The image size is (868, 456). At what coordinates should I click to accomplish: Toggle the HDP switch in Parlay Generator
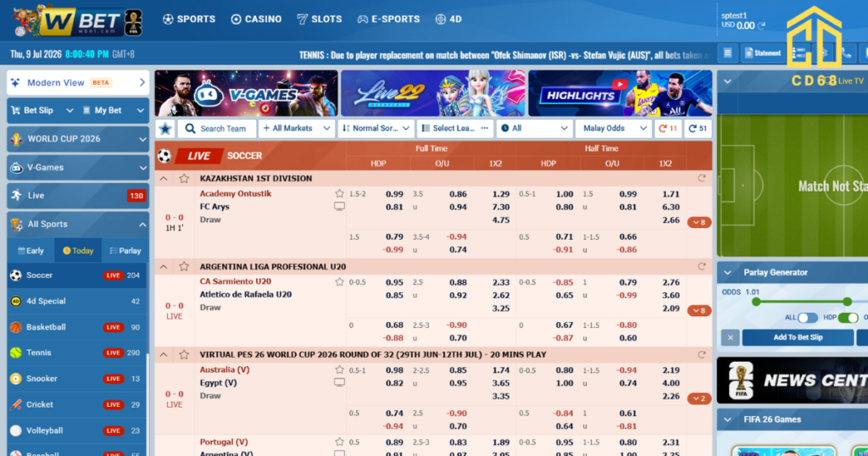pyautogui.click(x=848, y=318)
